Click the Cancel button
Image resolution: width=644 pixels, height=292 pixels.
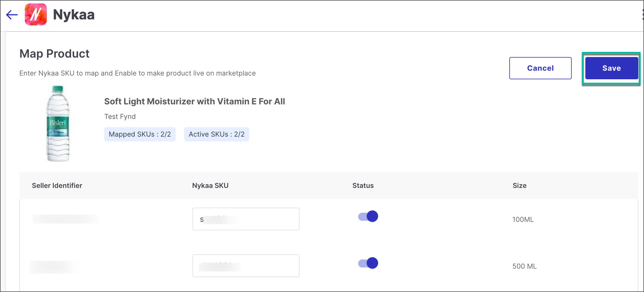point(540,68)
